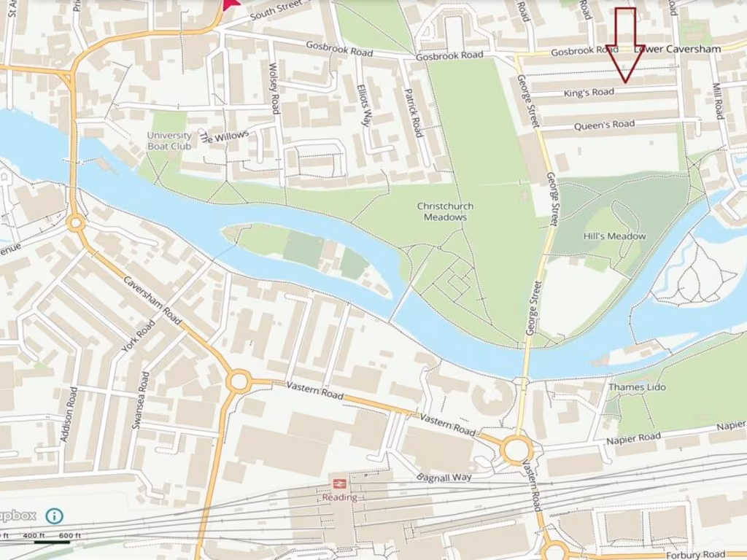
Task: Click the Reading railway station icon
Action: 340,484
